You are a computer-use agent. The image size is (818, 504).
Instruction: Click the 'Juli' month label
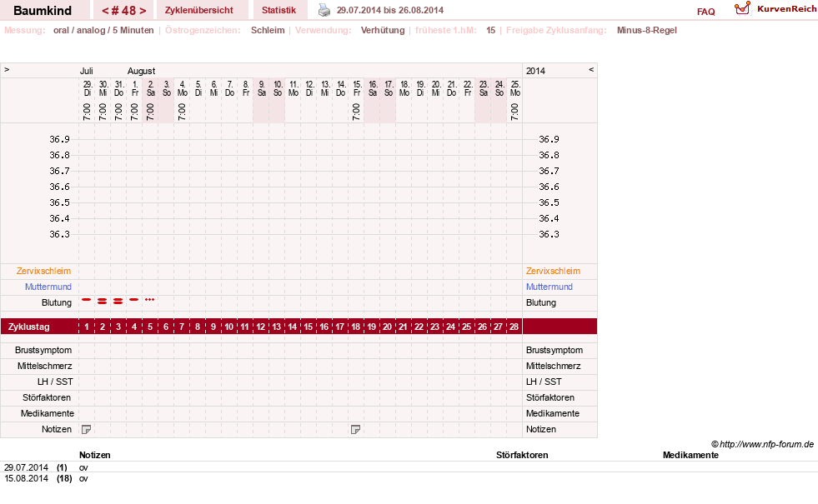coord(87,71)
